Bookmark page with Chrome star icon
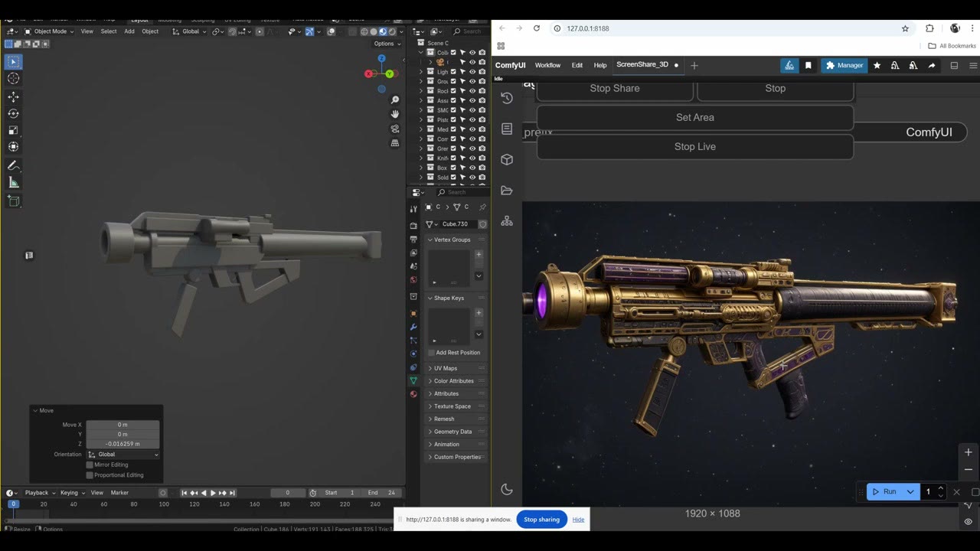This screenshot has width=980, height=551. pyautogui.click(x=905, y=28)
